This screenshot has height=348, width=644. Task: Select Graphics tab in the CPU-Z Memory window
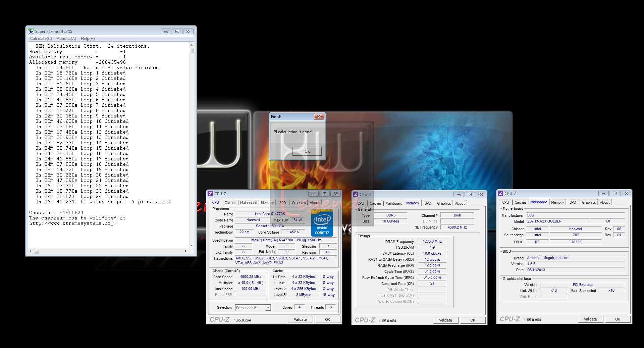point(444,203)
